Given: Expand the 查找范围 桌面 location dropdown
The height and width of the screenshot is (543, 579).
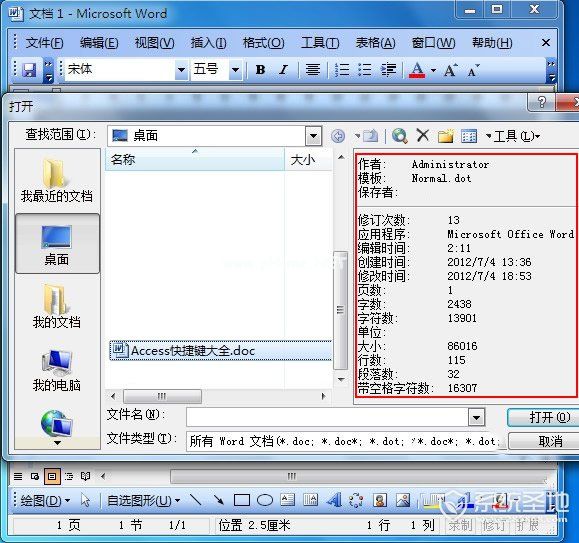Looking at the screenshot, I should [x=313, y=136].
